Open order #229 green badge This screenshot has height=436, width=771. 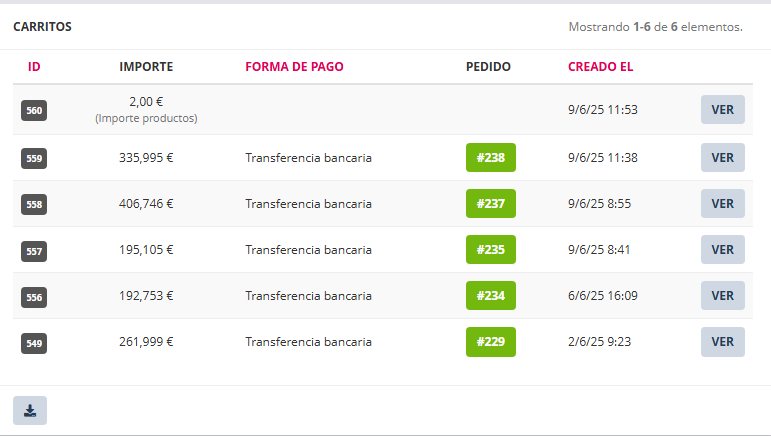[490, 342]
